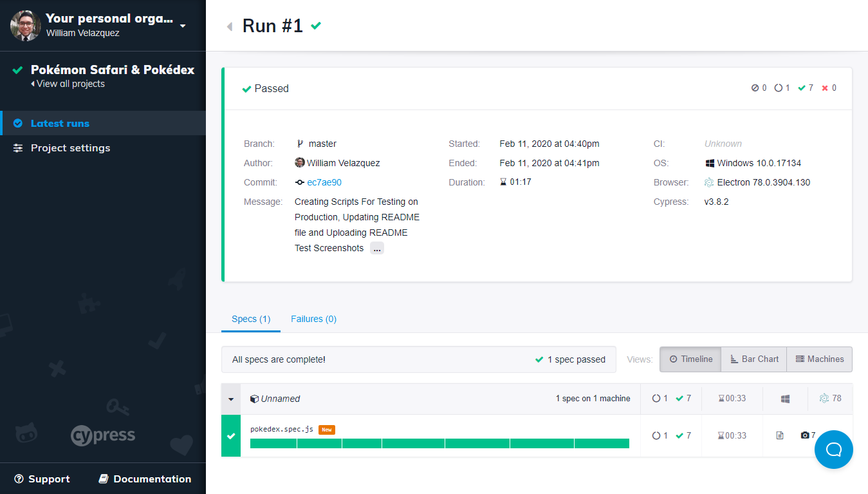Open the Support link
Image resolution: width=868 pixels, height=494 pixels.
(42, 479)
